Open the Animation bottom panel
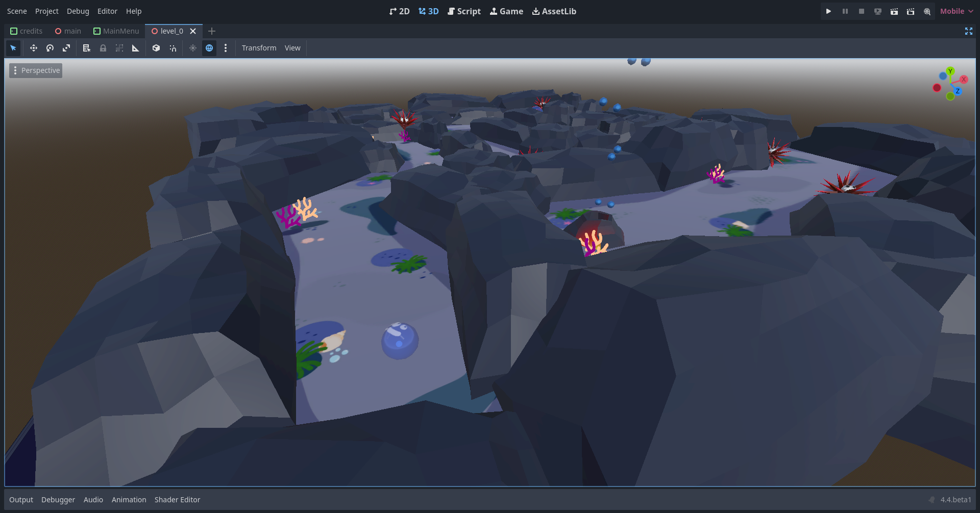The width and height of the screenshot is (980, 513). (129, 500)
